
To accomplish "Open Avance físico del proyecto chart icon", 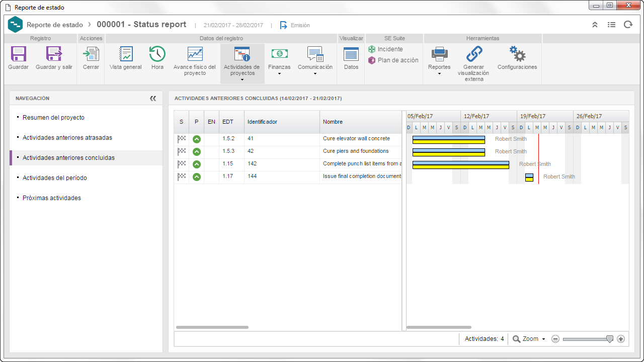I will (x=195, y=54).
